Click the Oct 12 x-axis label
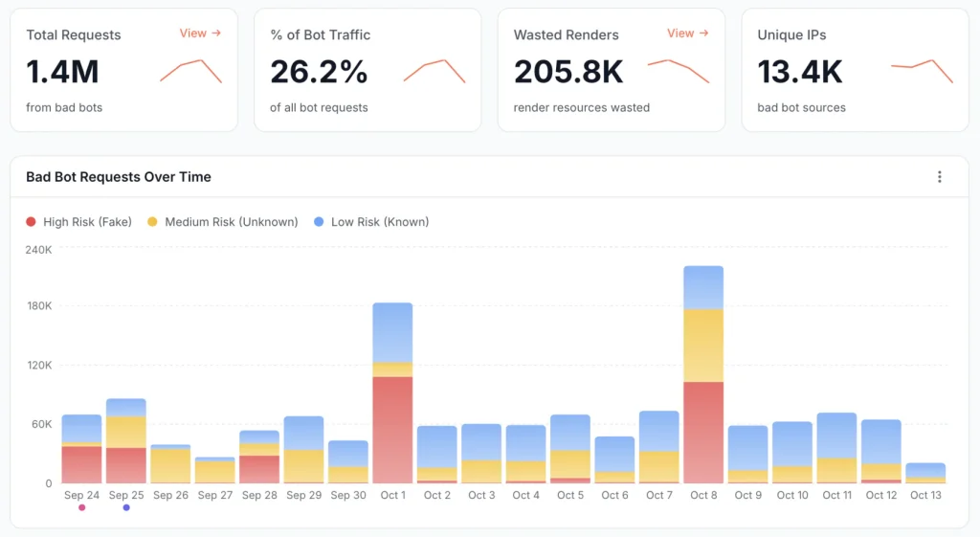This screenshot has height=537, width=980. tap(881, 495)
